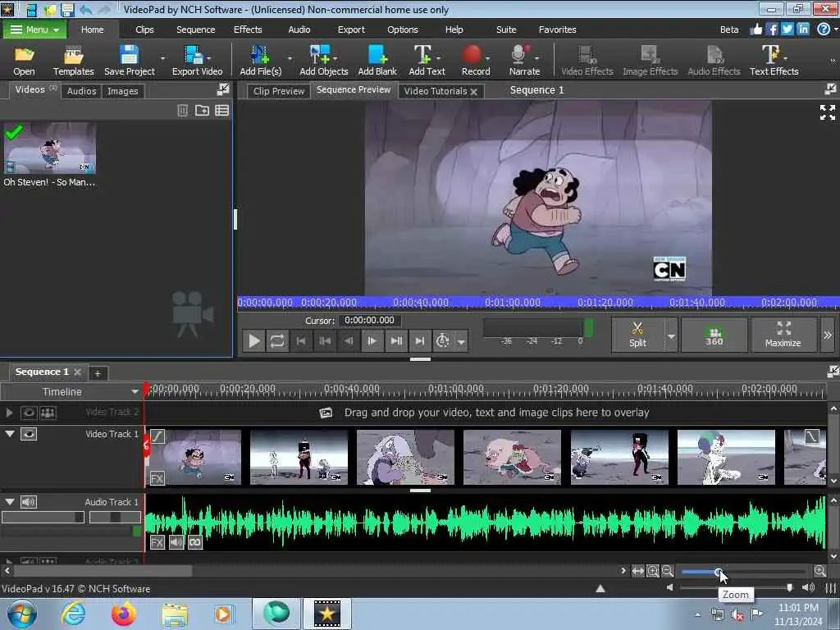840x630 pixels.
Task: Open the Save Project dropdown arrow
Action: (162, 58)
